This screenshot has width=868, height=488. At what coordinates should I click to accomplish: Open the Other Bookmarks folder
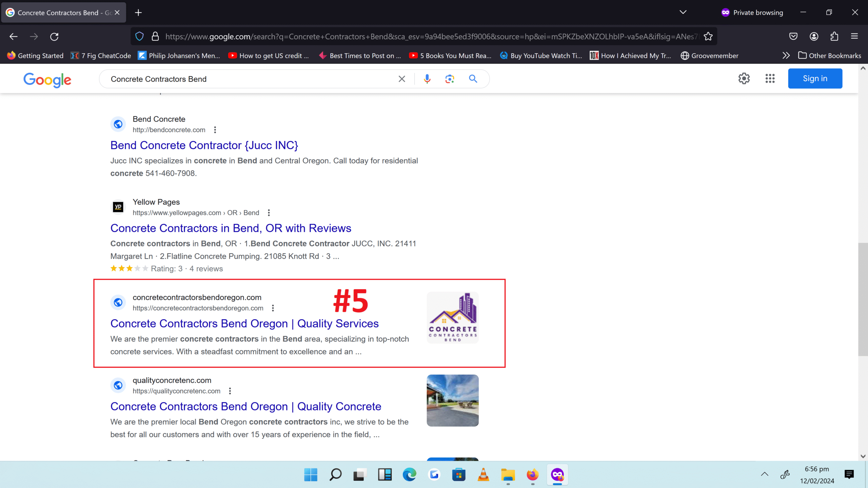[x=830, y=56]
